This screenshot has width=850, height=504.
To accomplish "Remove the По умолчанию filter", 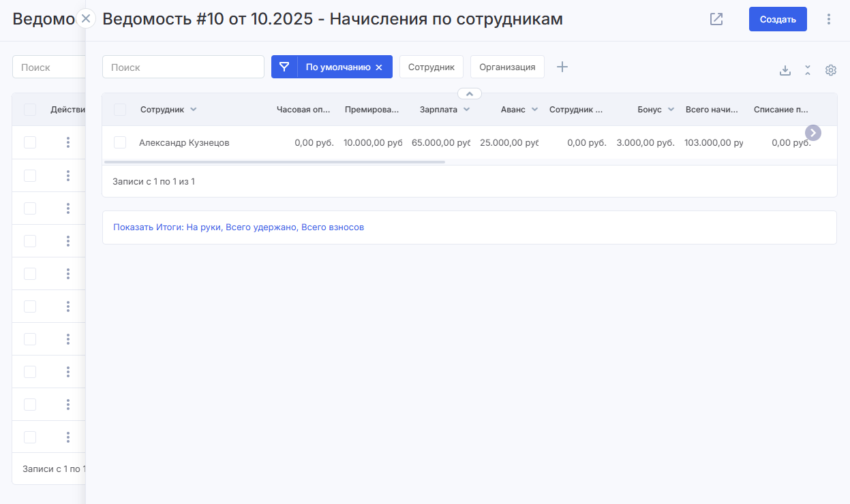I will [x=379, y=67].
